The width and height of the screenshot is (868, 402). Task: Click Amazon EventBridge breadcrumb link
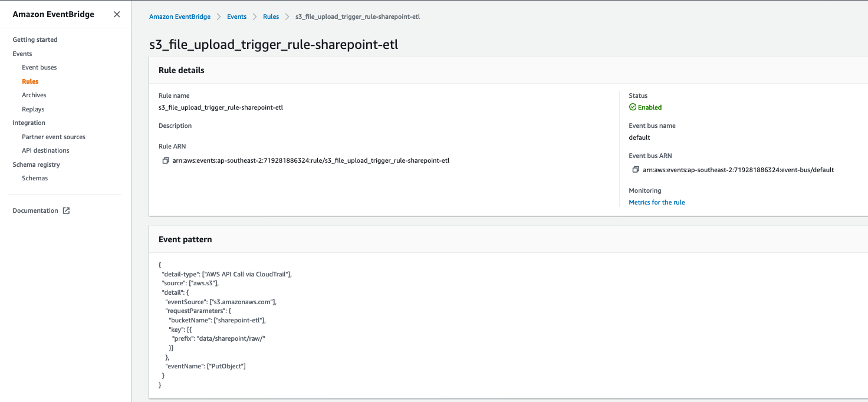(180, 17)
